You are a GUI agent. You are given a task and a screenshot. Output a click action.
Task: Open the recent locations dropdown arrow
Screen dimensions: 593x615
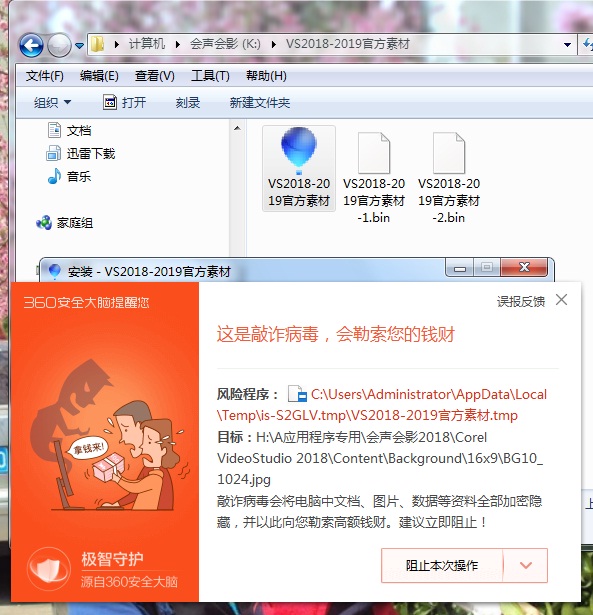click(x=80, y=46)
